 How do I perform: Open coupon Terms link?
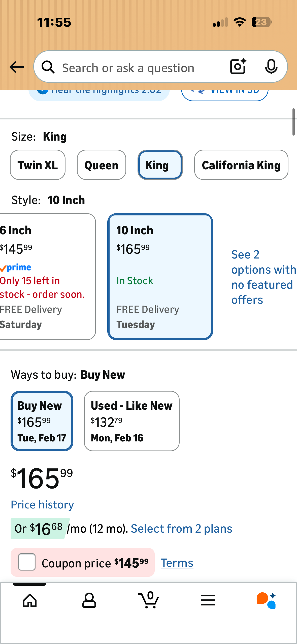click(177, 563)
